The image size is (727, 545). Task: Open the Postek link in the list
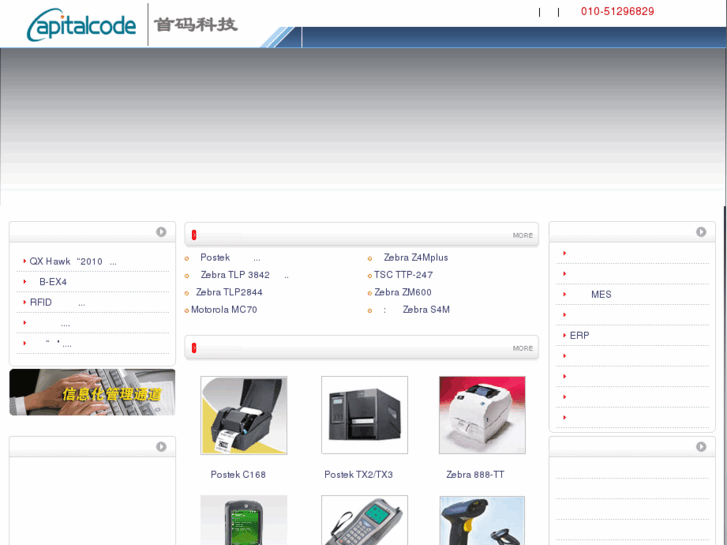[230, 257]
